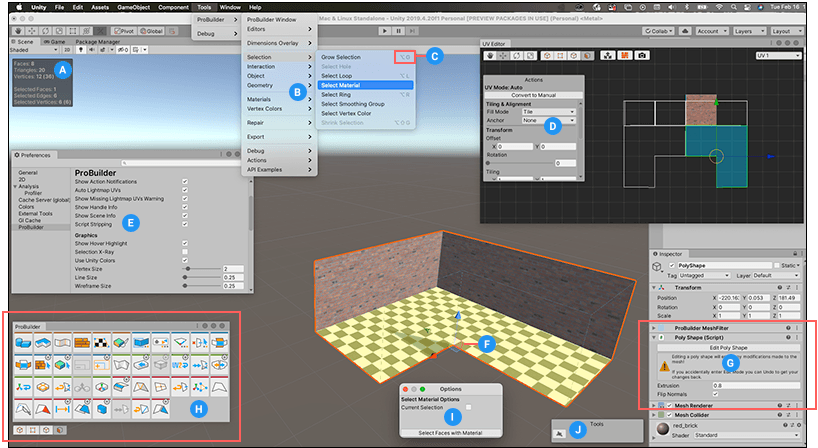Click the camera screenshot icon in UV Editor
The image size is (818, 448).
click(x=642, y=55)
